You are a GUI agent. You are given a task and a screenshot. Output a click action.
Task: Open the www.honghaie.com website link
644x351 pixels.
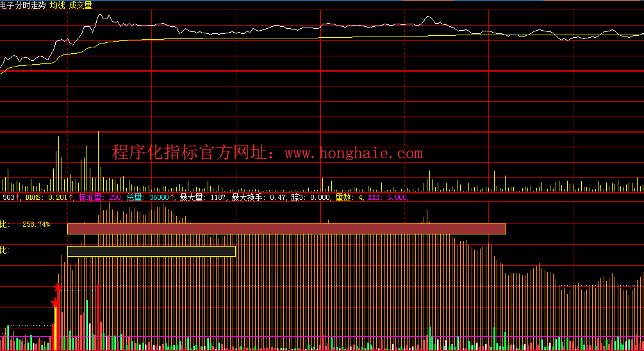tap(353, 154)
